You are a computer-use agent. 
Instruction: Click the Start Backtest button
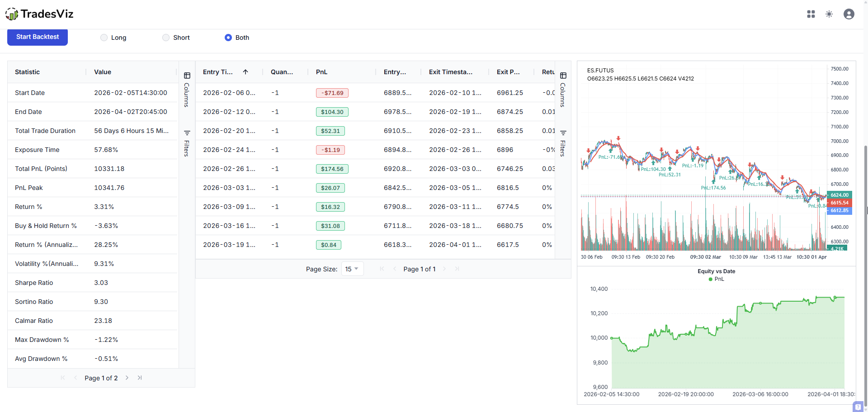(x=38, y=37)
